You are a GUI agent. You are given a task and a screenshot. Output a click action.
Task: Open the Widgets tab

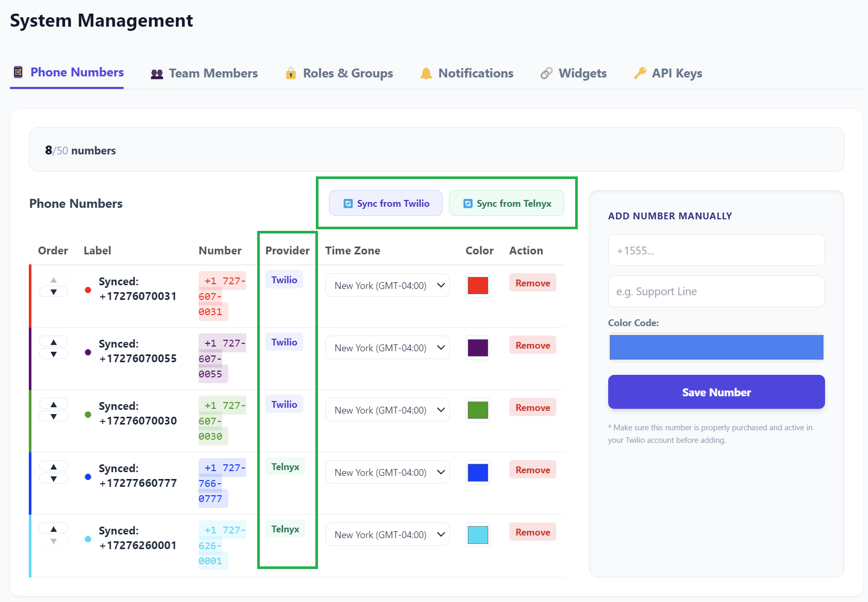(x=573, y=73)
